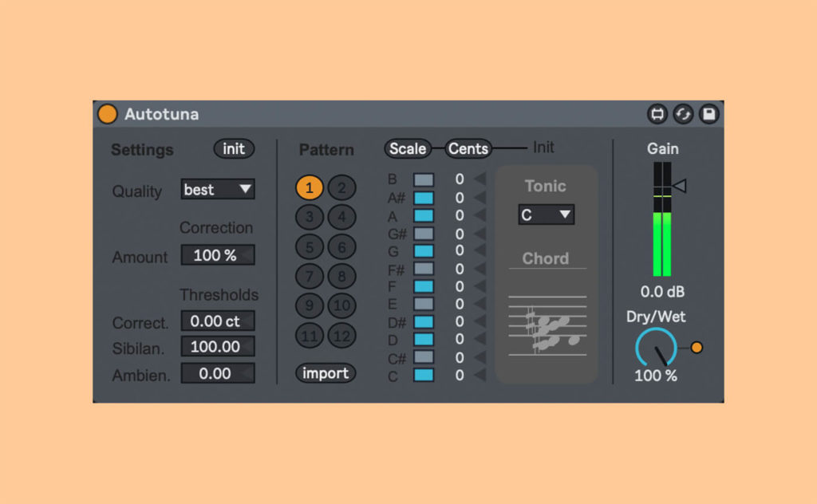817x504 pixels.
Task: Toggle the A note in scale
Action: click(424, 215)
